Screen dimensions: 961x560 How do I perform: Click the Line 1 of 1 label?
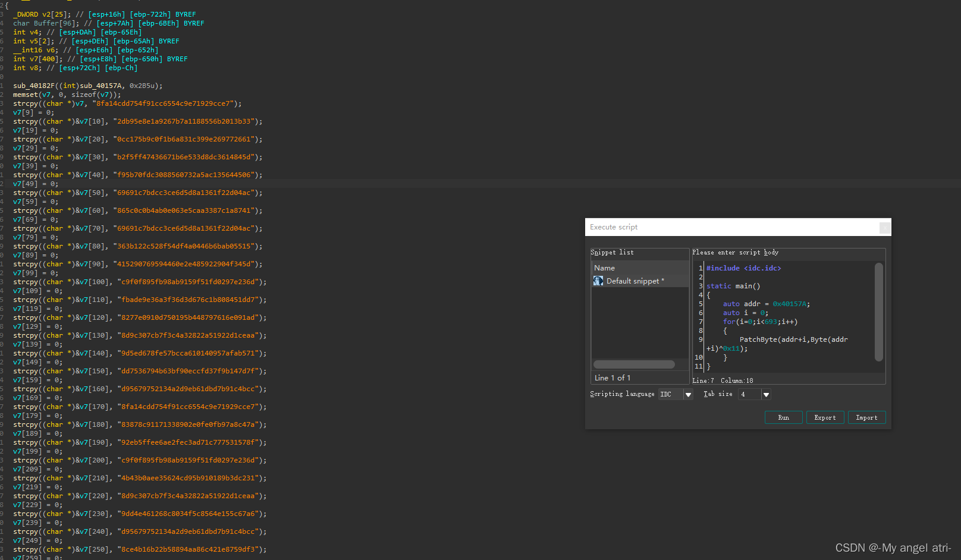[613, 378]
